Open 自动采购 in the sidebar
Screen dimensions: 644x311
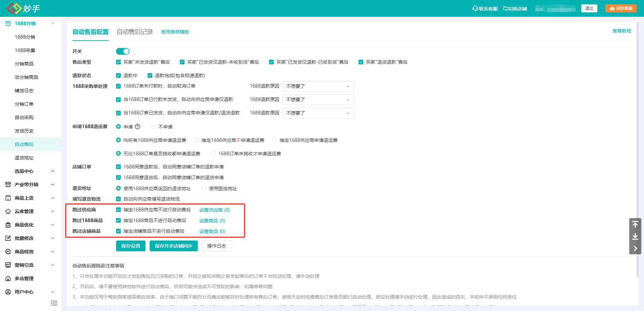[24, 117]
